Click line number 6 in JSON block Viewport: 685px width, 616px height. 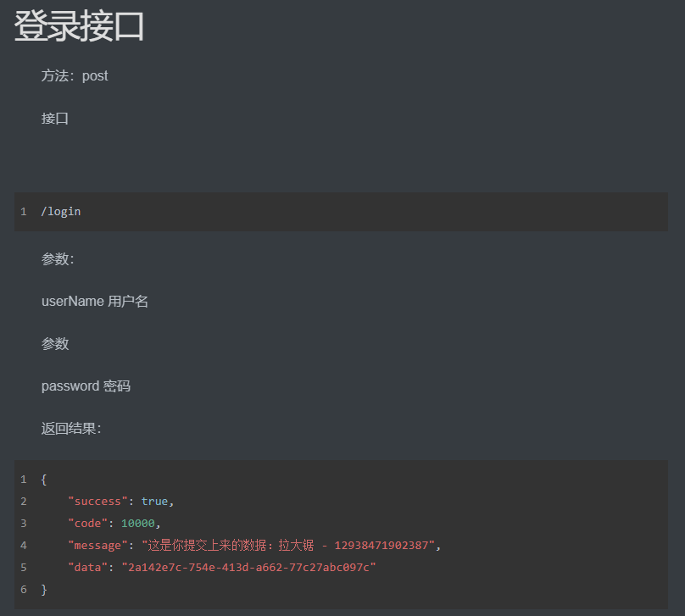click(x=24, y=590)
